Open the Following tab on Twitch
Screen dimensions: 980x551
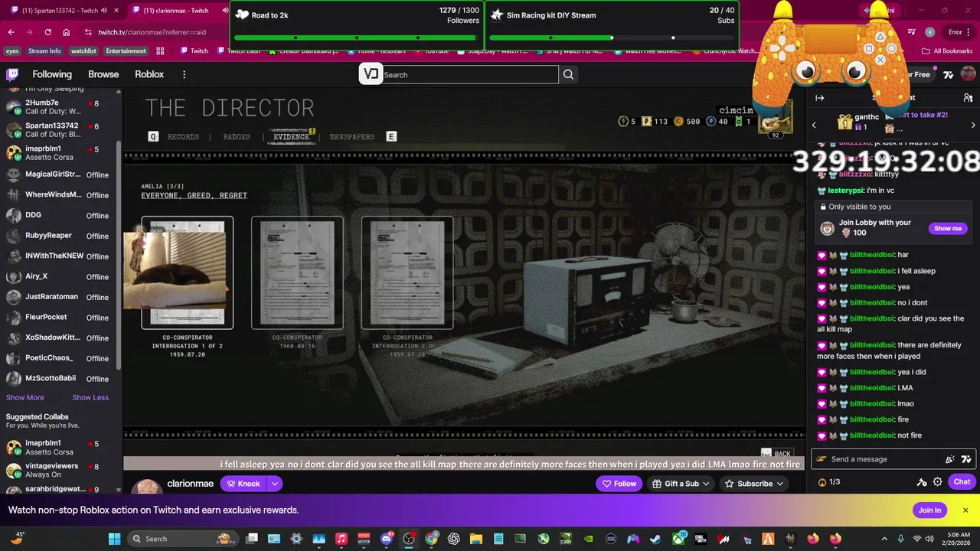coord(52,74)
